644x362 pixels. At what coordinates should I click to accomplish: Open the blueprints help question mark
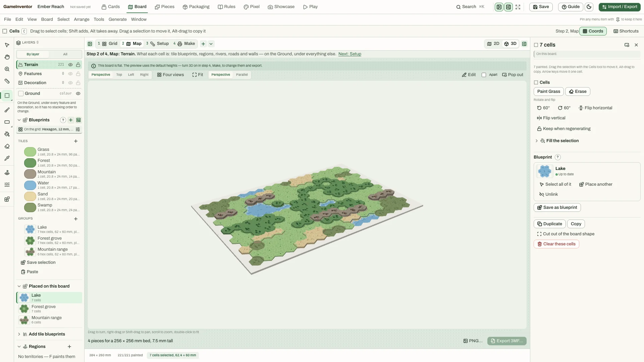pyautogui.click(x=63, y=120)
